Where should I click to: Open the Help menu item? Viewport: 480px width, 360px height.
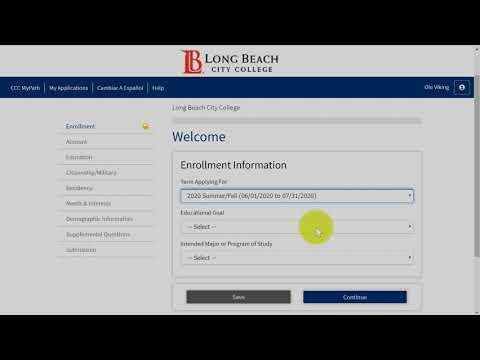coord(158,88)
